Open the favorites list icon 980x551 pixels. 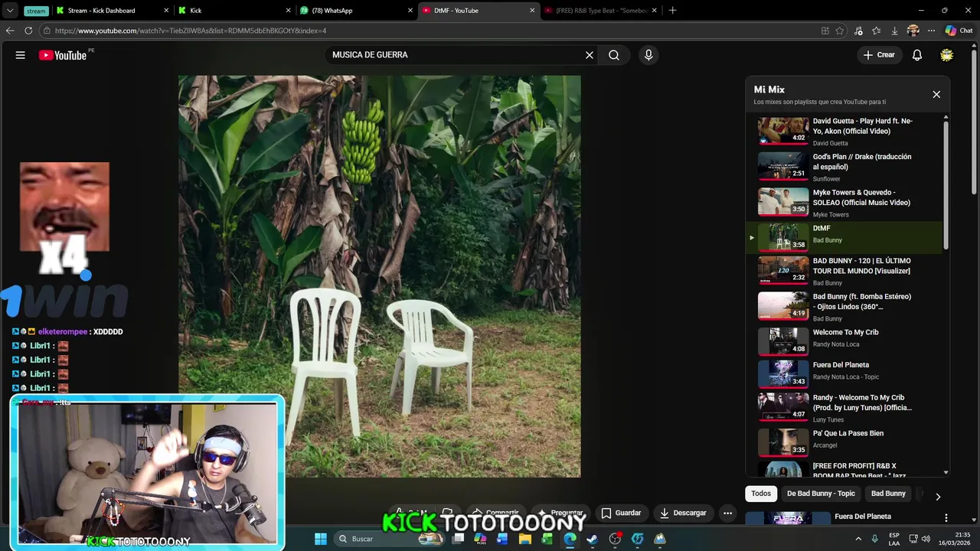pos(876,31)
